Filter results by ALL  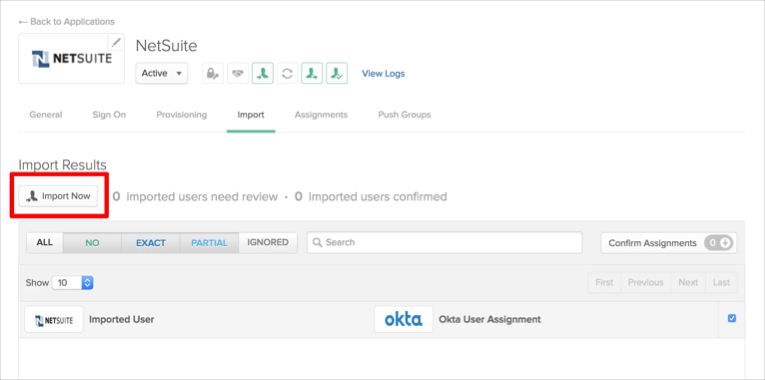[44, 242]
